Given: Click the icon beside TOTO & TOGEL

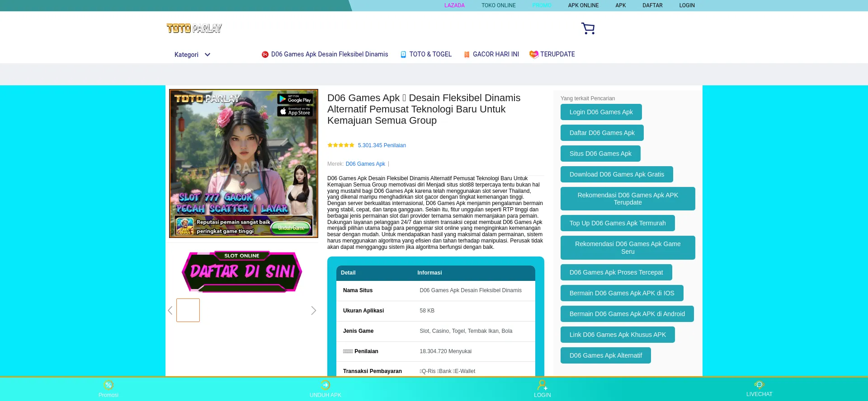Looking at the screenshot, I should pyautogui.click(x=403, y=55).
